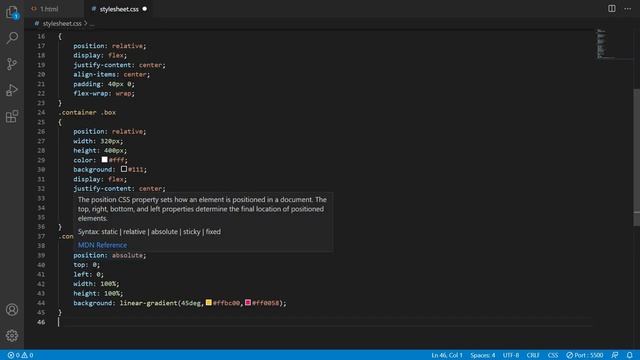
Task: Click the 'position: absolute;' line
Action: point(109,255)
